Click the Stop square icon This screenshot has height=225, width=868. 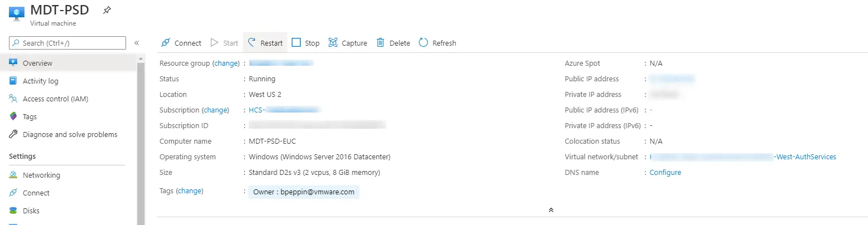pyautogui.click(x=296, y=43)
